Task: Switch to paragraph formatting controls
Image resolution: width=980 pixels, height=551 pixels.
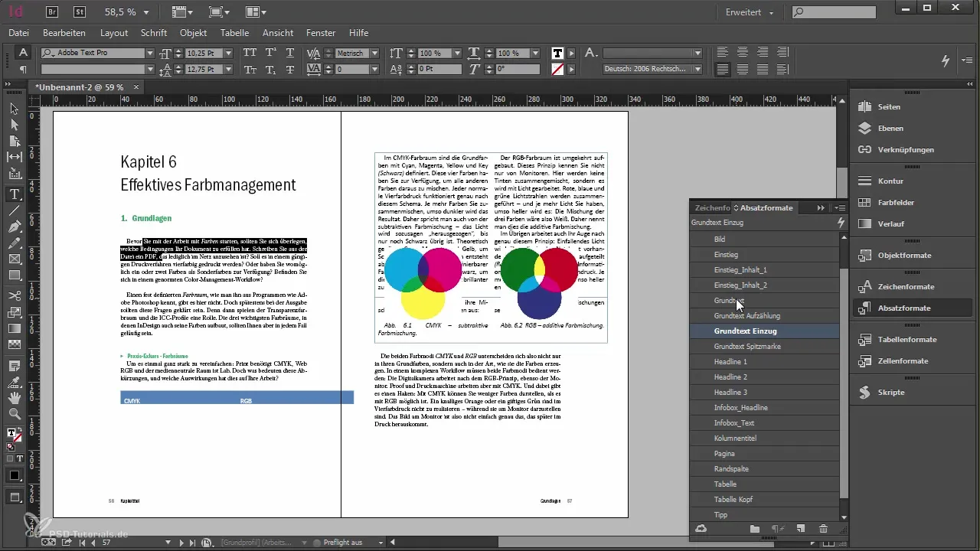Action: (23, 69)
